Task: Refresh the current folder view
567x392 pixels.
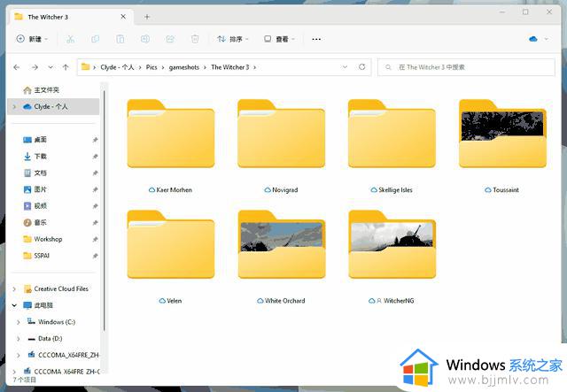Action: pos(362,67)
